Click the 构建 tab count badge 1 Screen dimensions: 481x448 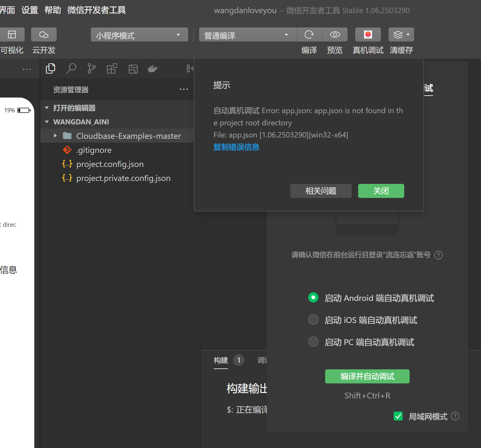239,360
